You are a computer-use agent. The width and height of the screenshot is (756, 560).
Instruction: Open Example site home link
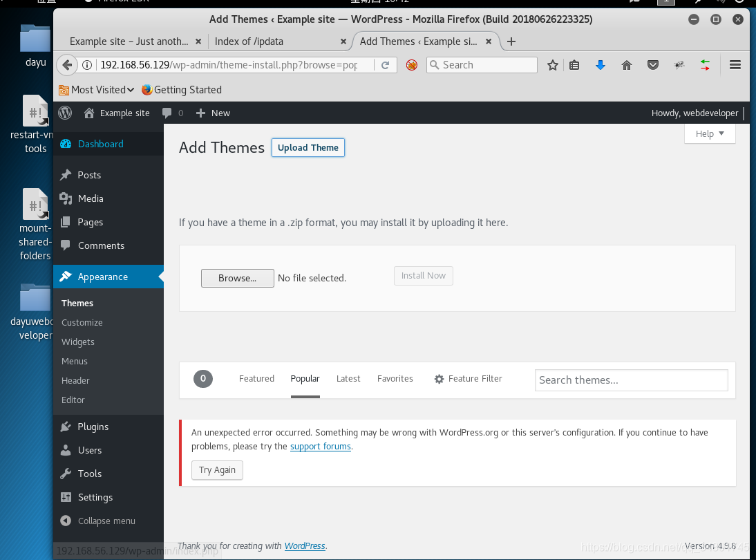(x=117, y=113)
